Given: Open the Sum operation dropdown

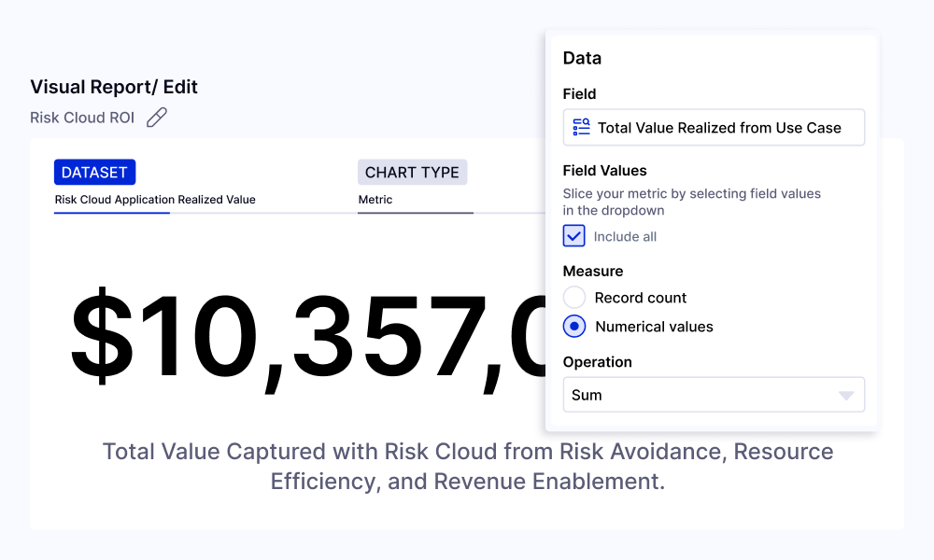Looking at the screenshot, I should (714, 395).
